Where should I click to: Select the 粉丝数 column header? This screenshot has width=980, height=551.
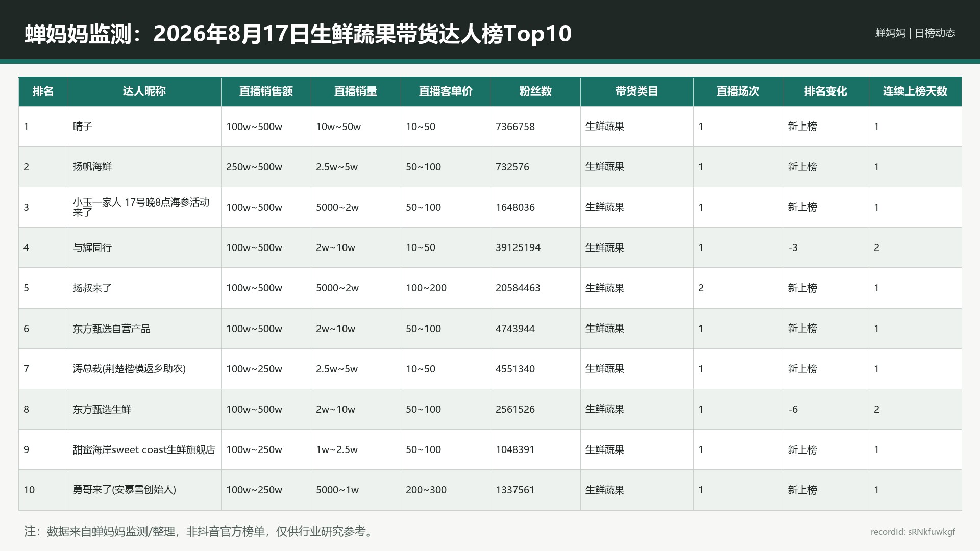[535, 91]
